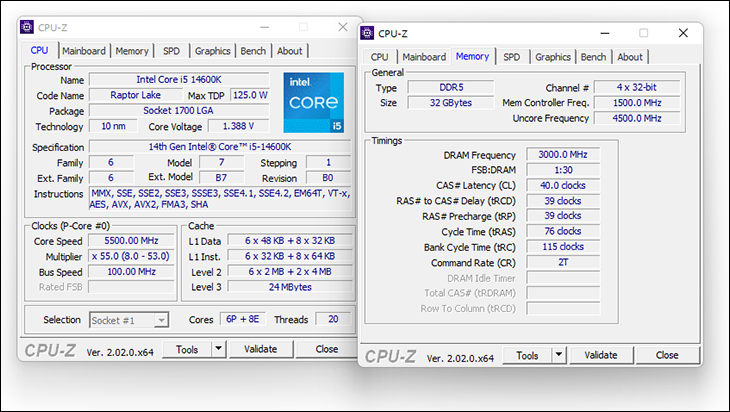Image resolution: width=730 pixels, height=412 pixels.
Task: Click the empty Rated FSB field
Action: click(x=131, y=287)
